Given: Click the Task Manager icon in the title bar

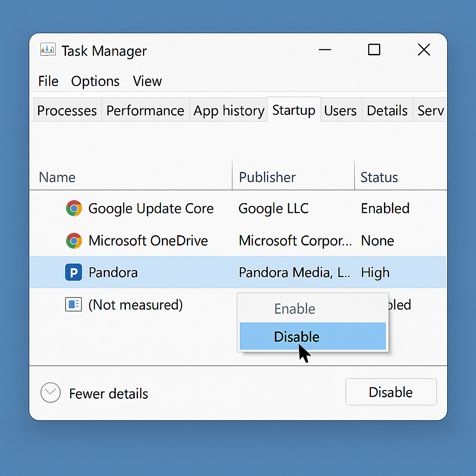Looking at the screenshot, I should [48, 49].
